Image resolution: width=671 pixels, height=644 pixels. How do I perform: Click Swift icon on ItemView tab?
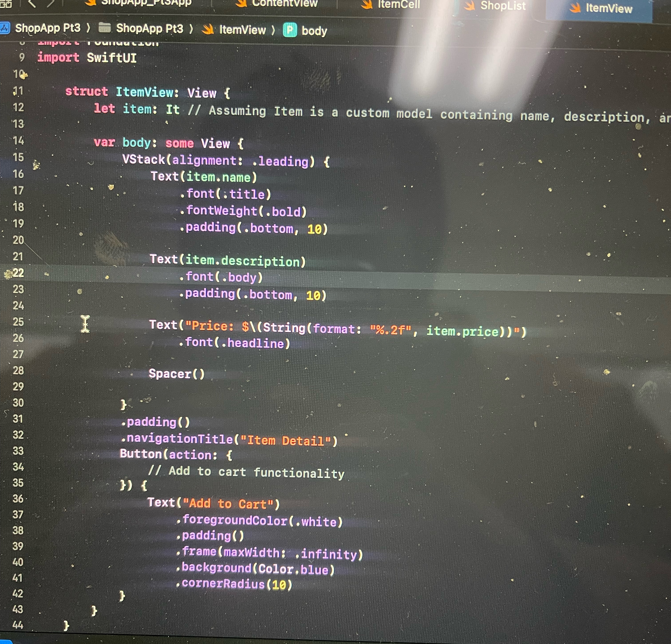575,8
